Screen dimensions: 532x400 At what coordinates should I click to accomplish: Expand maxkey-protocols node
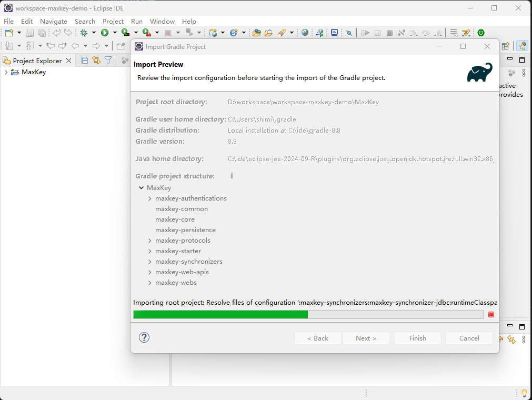tap(149, 241)
